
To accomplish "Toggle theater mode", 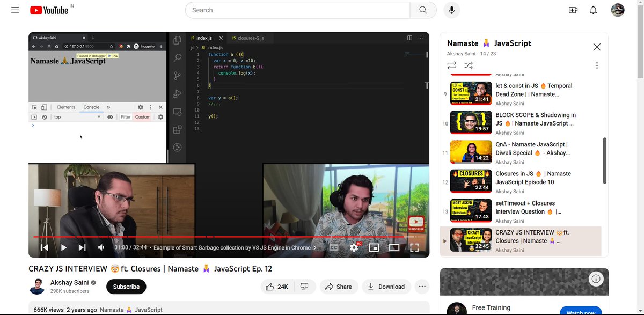I will click(x=394, y=247).
